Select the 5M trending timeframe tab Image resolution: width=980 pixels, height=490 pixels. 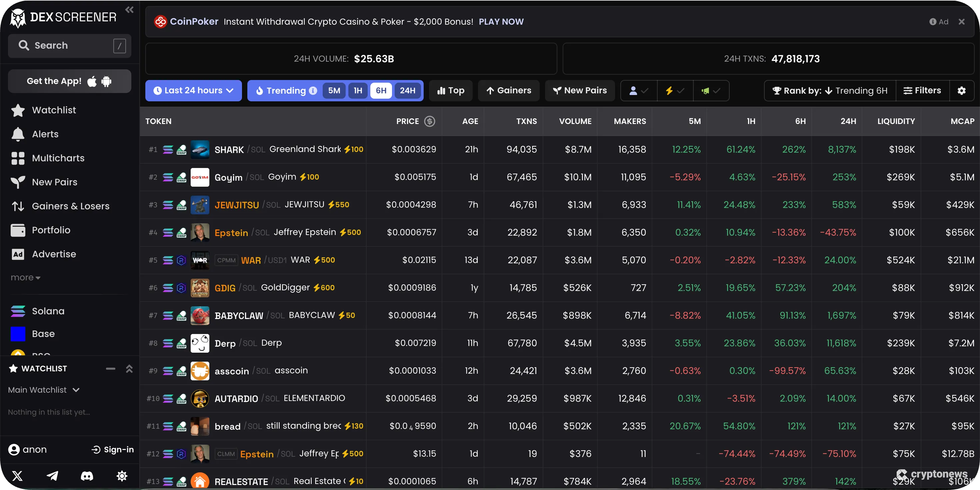pos(334,91)
